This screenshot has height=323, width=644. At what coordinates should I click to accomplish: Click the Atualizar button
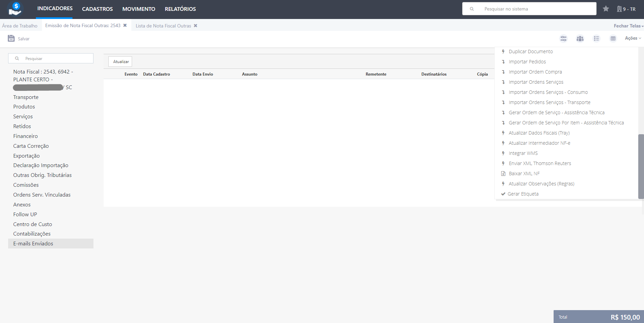pyautogui.click(x=121, y=61)
